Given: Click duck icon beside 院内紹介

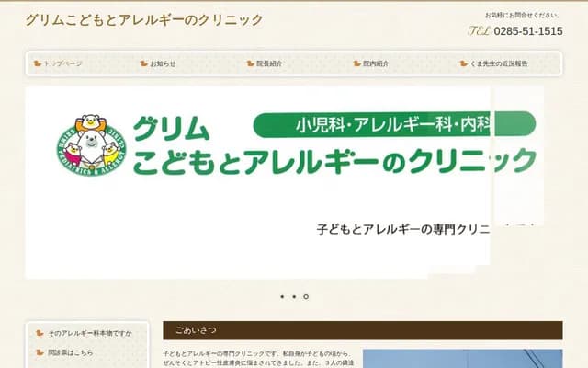Looking at the screenshot, I should click(357, 63).
